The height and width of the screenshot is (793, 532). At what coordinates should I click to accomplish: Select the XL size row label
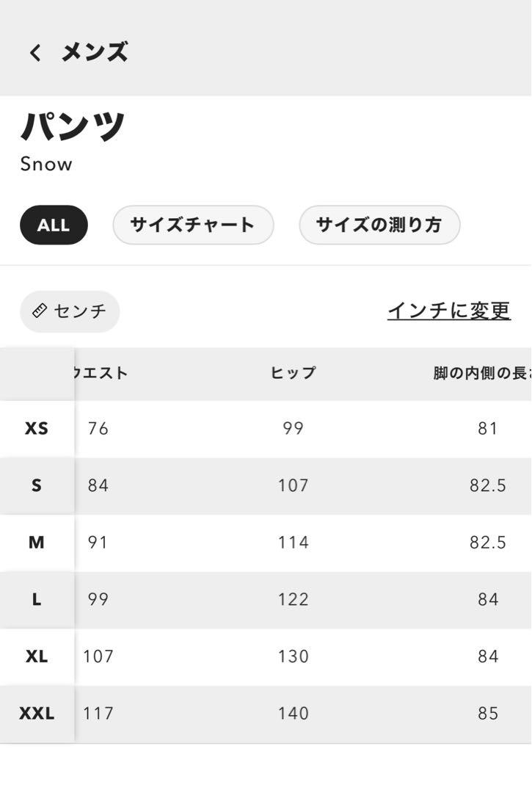point(37,657)
